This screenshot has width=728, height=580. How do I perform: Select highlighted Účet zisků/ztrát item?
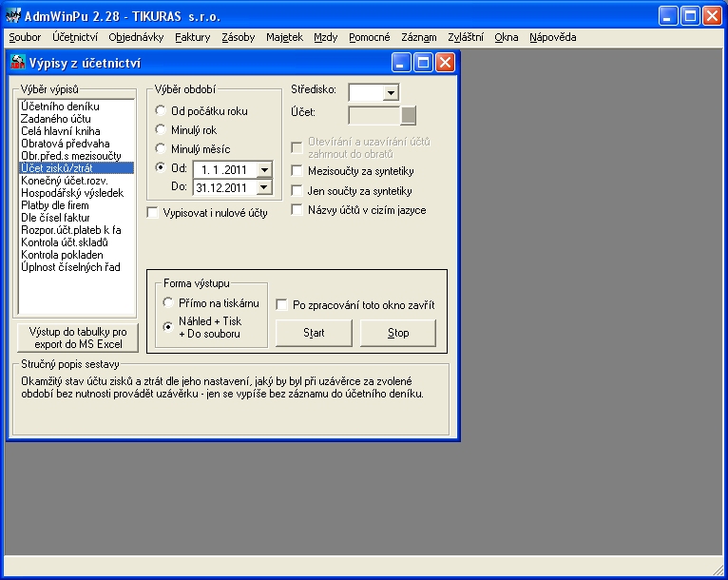pyautogui.click(x=76, y=168)
